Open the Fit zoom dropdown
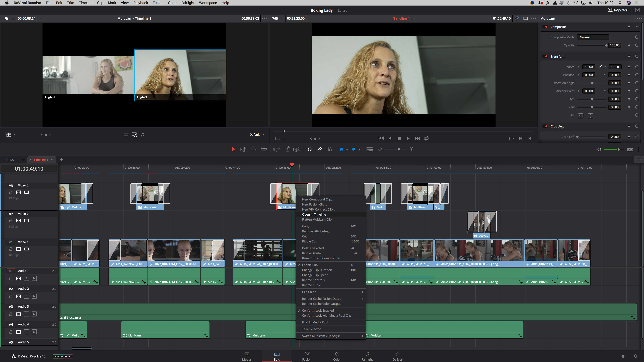Viewport: 644px width, 362px height. [9, 18]
